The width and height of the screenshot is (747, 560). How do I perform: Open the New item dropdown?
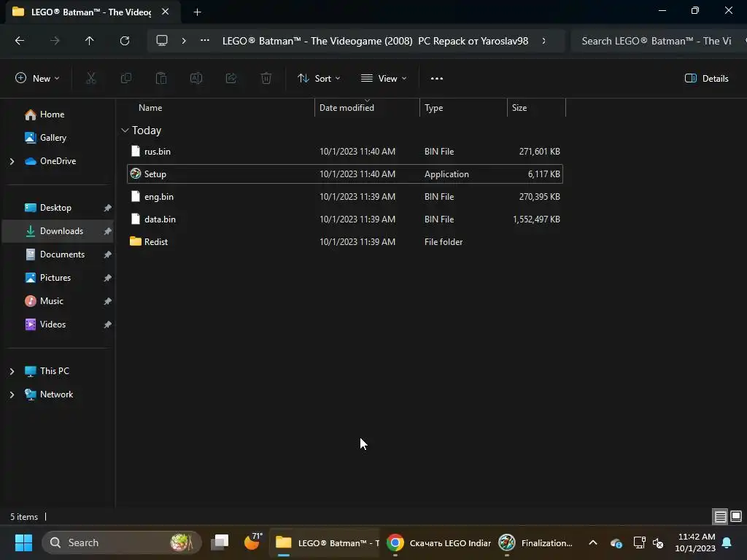coord(37,79)
